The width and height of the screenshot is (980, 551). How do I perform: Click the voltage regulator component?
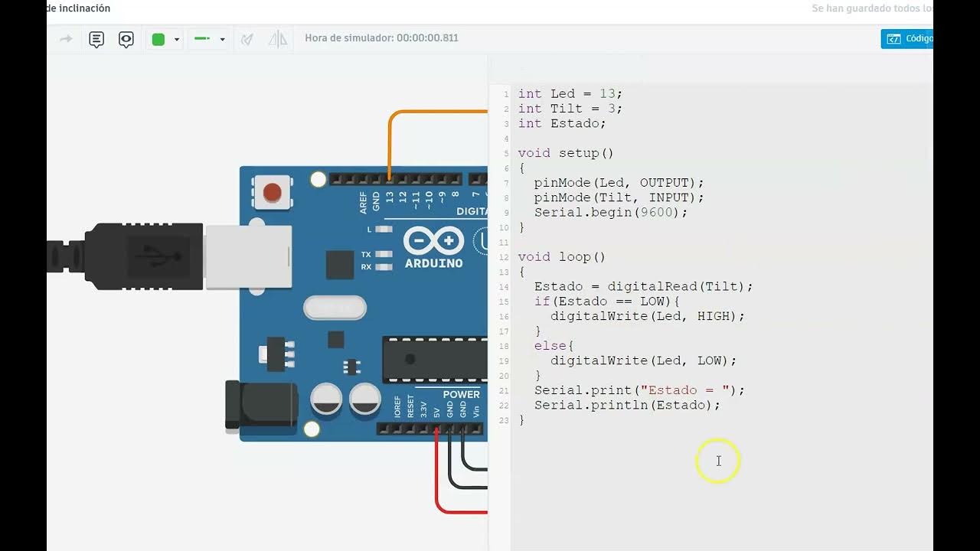coord(277,354)
